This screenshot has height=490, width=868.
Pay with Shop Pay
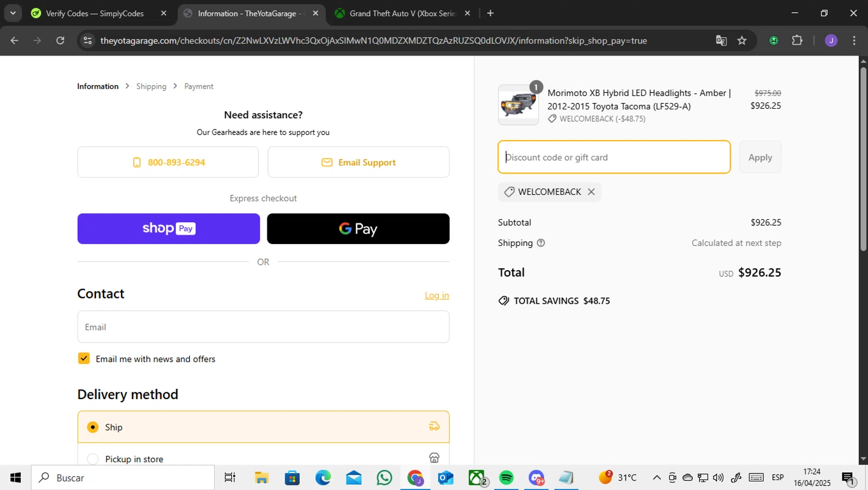click(168, 229)
